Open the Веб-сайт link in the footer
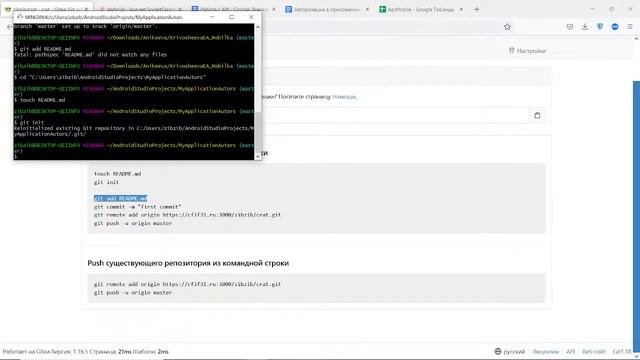The image size is (640, 360). pos(593,351)
